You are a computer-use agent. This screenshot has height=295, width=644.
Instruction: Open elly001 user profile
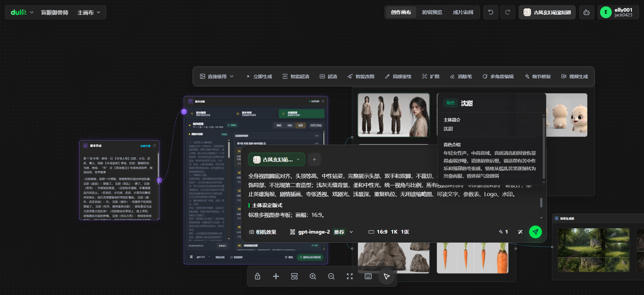tap(618, 12)
